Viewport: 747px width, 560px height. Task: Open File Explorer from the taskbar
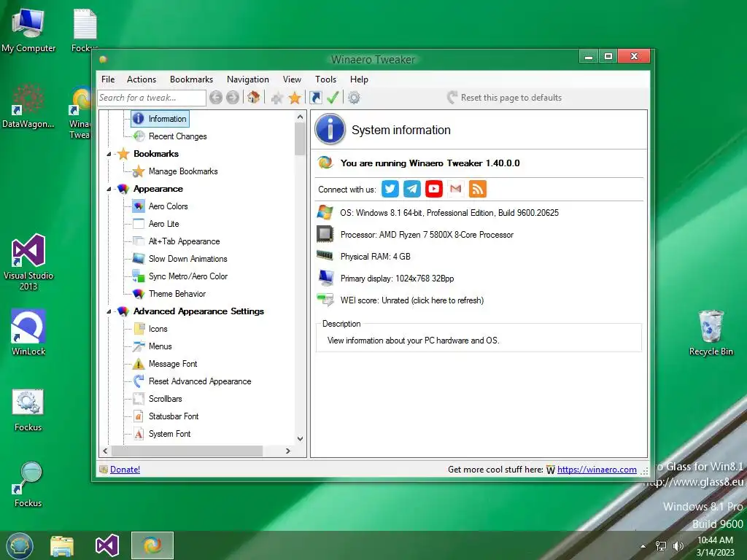[62, 545]
